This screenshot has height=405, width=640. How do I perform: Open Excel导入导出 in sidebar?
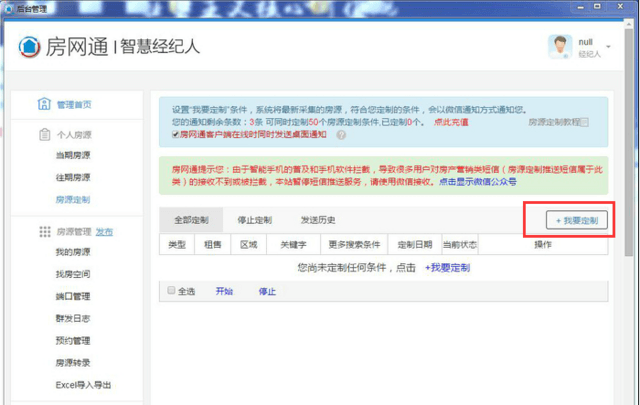click(x=83, y=385)
